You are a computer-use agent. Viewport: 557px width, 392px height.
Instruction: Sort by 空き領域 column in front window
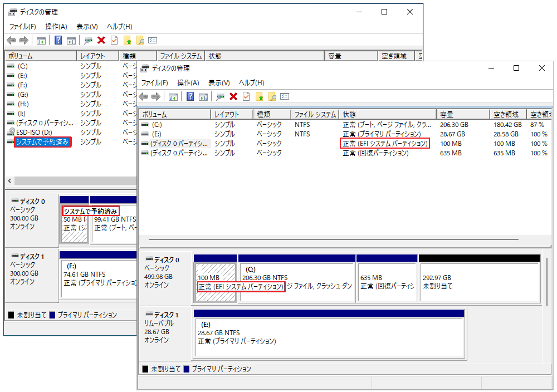coord(509,114)
